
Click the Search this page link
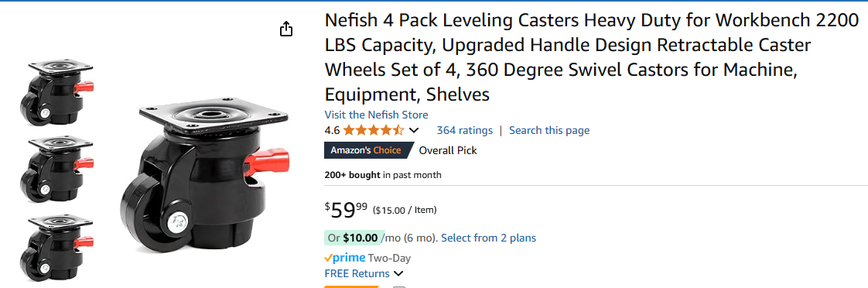549,131
